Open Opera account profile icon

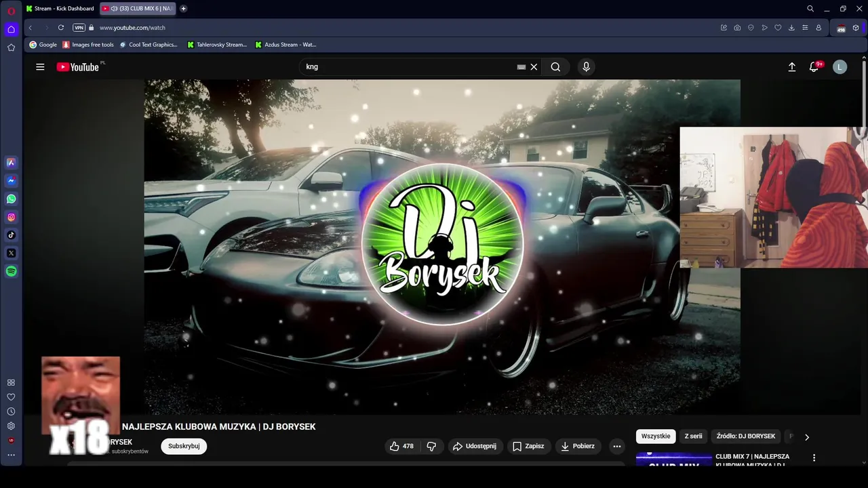tap(818, 28)
